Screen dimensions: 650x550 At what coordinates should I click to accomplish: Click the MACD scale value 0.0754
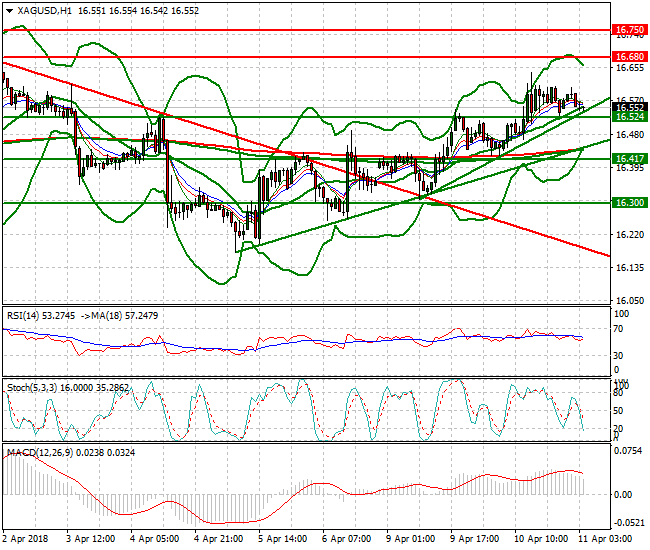pyautogui.click(x=629, y=451)
